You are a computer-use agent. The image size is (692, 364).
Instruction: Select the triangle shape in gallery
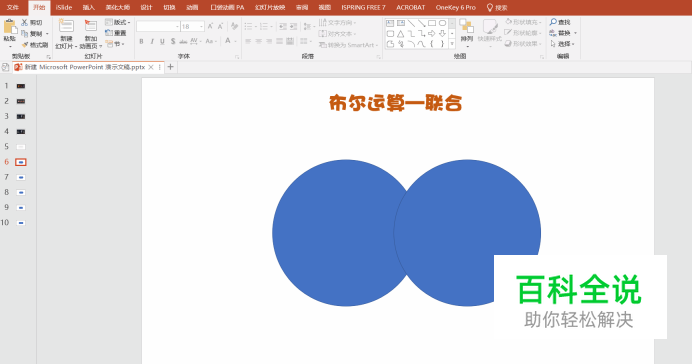pyautogui.click(x=400, y=34)
